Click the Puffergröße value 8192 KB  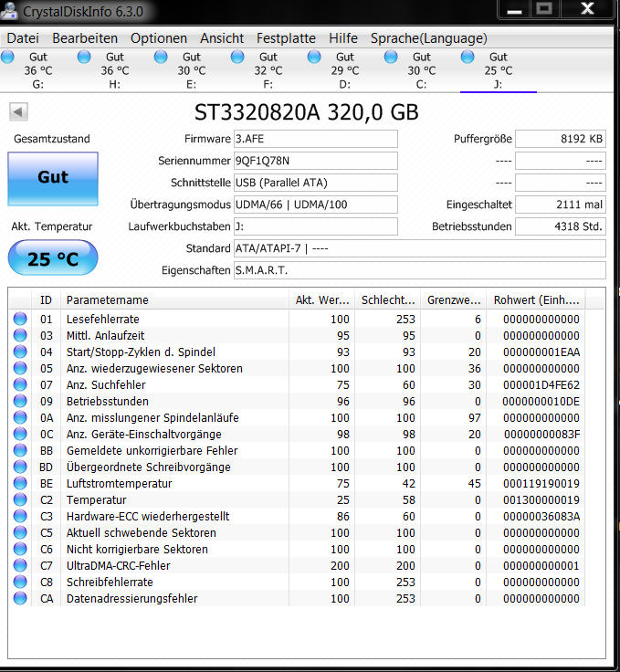click(x=561, y=139)
